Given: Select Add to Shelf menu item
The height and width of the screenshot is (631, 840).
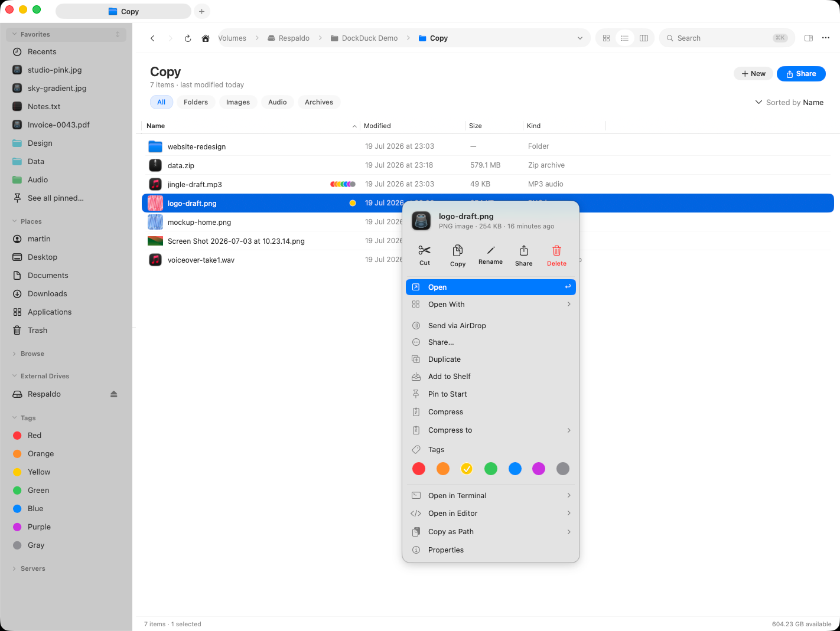Looking at the screenshot, I should pos(491,377).
